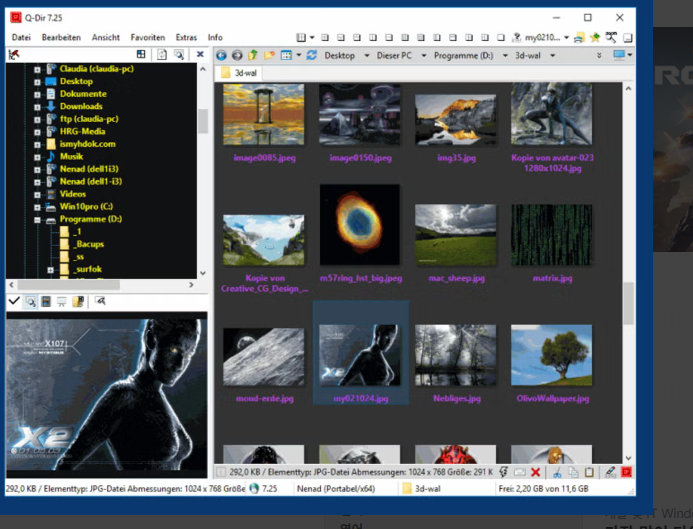The height and width of the screenshot is (529, 693).
Task: Click the file pane vertical scrollbar thumb
Action: pos(628,304)
